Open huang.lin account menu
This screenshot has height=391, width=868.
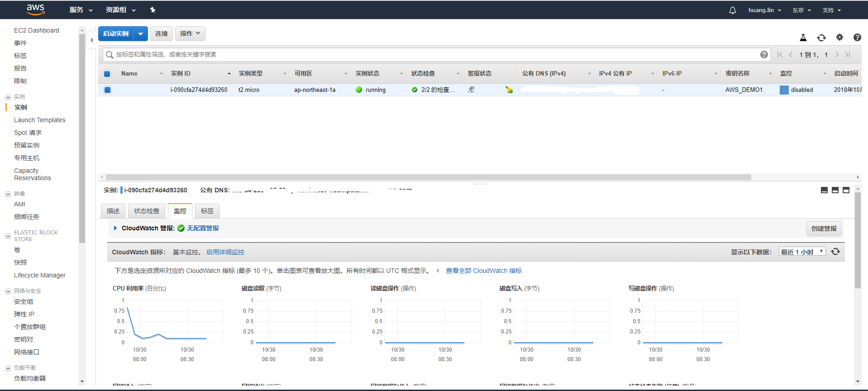pyautogui.click(x=764, y=10)
